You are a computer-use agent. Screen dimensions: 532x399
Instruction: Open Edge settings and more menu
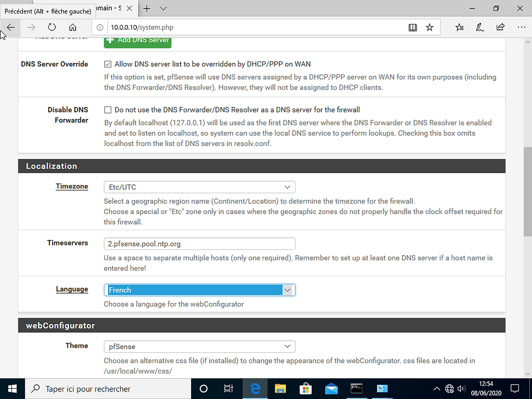[x=521, y=28]
